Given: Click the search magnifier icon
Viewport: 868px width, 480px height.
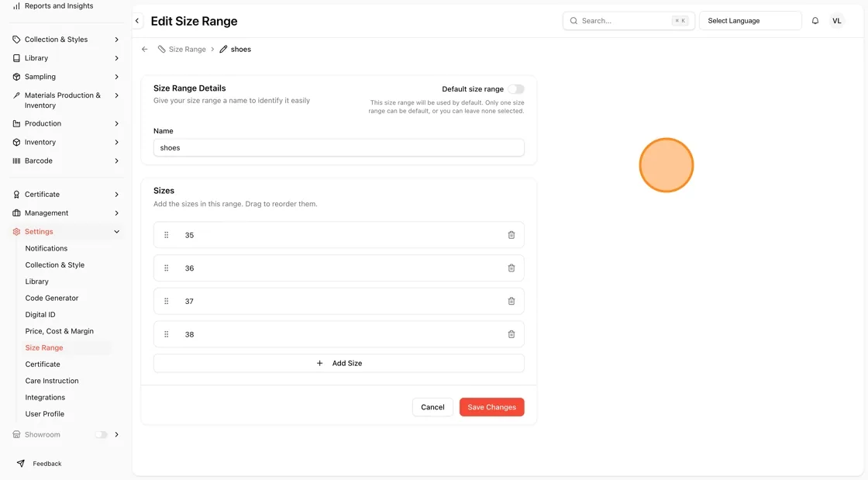Looking at the screenshot, I should 573,20.
